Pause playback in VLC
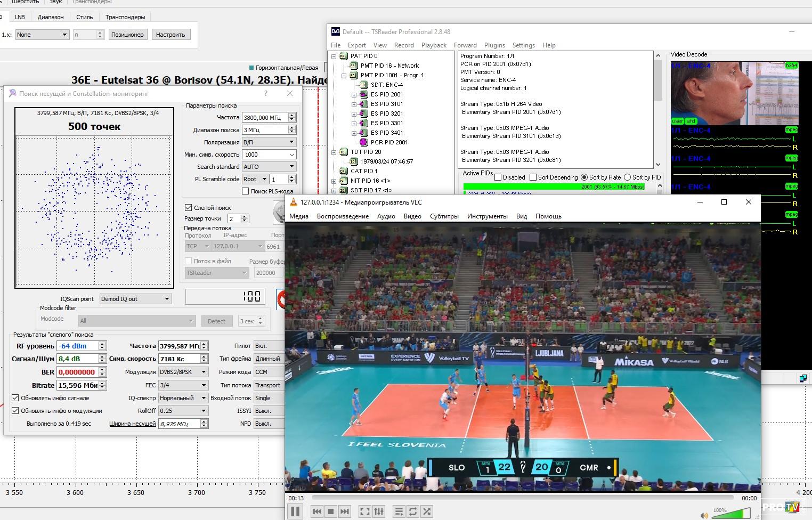The height and width of the screenshot is (520, 812). click(x=295, y=511)
